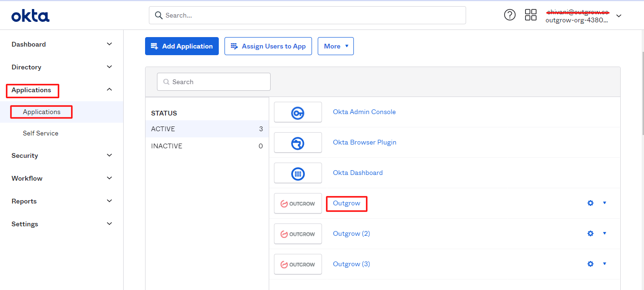Click the Outgrow (2) app logo thumbnail
The width and height of the screenshot is (644, 290).
tap(298, 234)
